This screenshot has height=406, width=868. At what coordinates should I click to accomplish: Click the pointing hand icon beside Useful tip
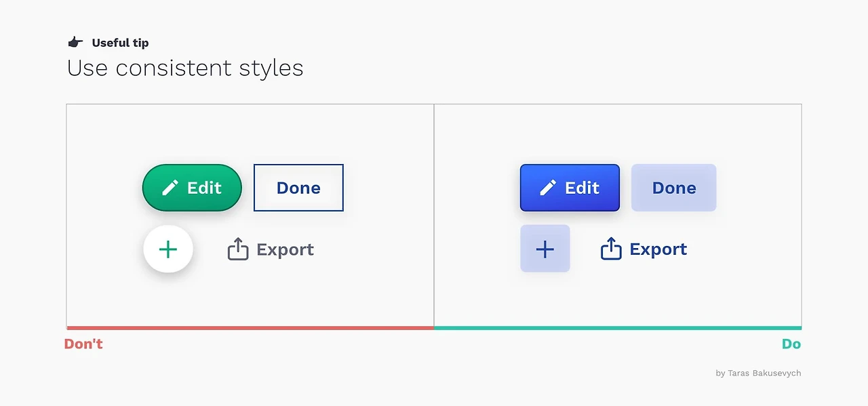click(75, 43)
